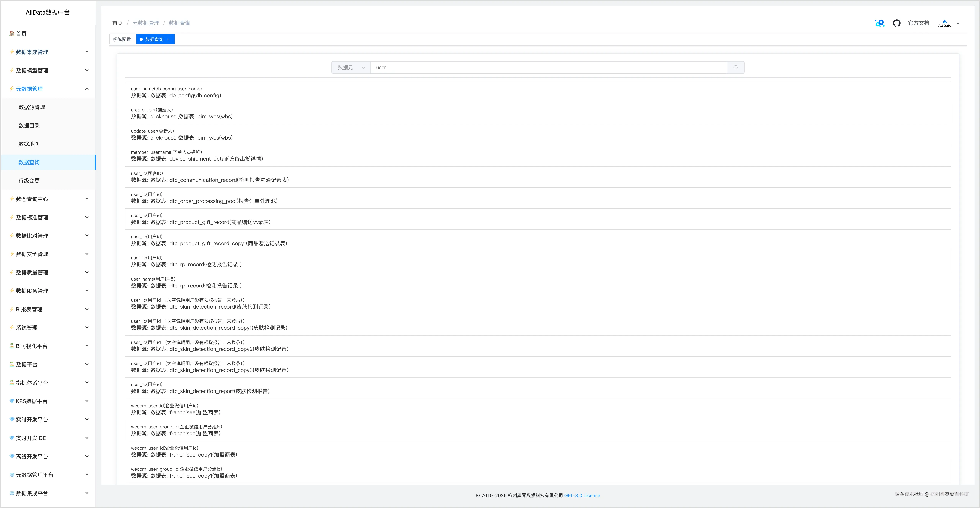Open the user avatar dropdown arrow
This screenshot has height=508, width=980.
[958, 24]
